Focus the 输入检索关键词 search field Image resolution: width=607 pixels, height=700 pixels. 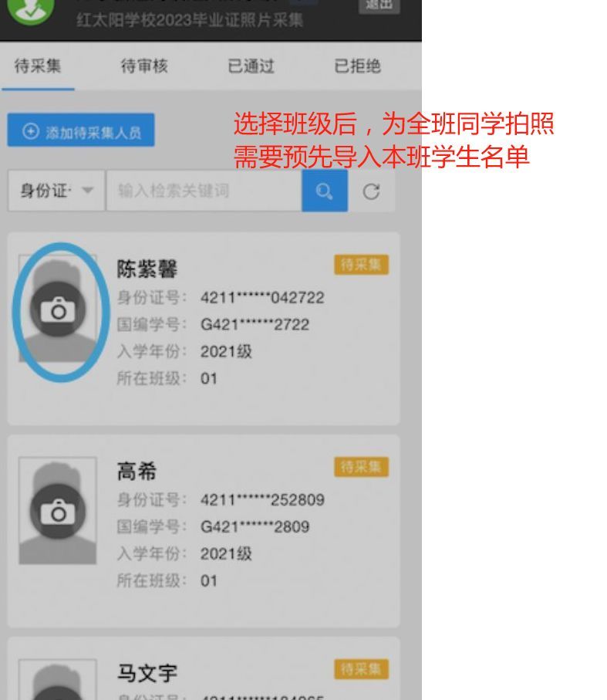(204, 191)
